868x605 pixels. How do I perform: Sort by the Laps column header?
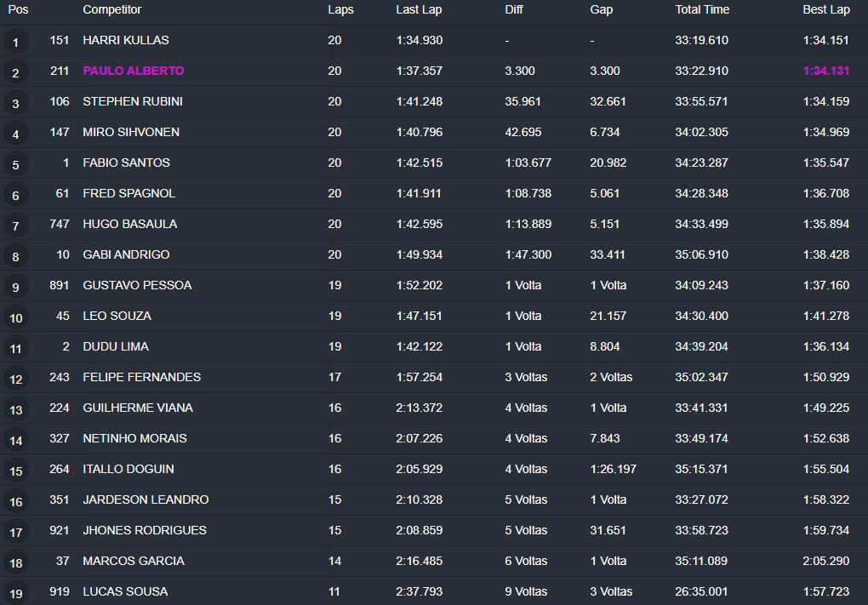(x=340, y=9)
